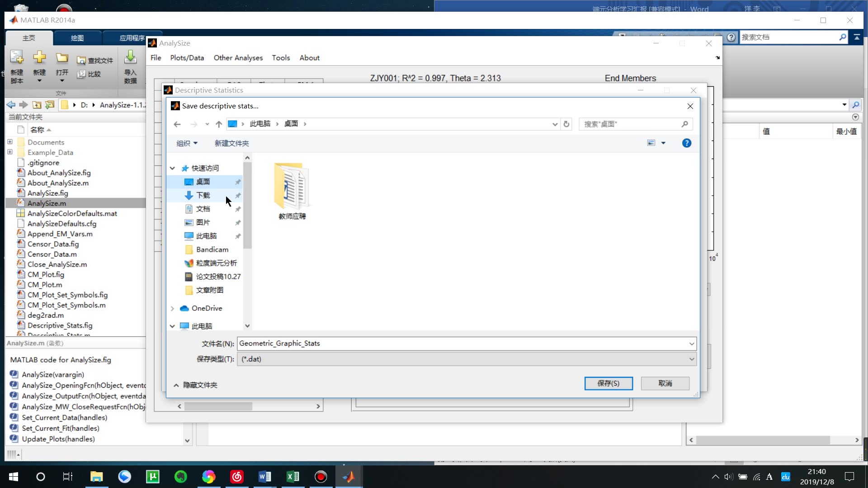Toggle the 隐藏文件夹 section expander

click(177, 385)
